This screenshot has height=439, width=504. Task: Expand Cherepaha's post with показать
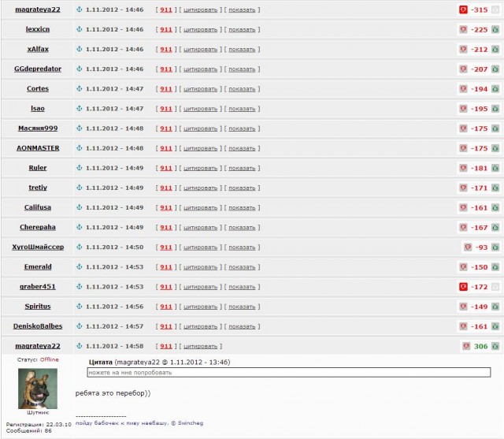[242, 227]
